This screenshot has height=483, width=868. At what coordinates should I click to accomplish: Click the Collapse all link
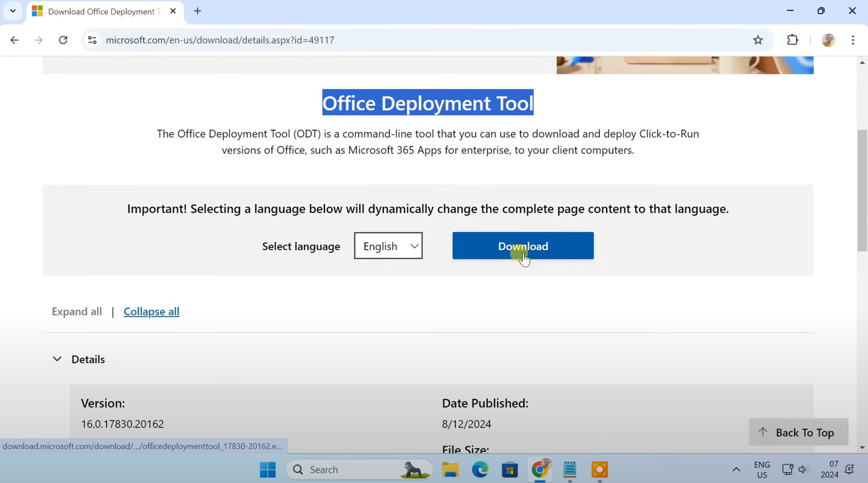[151, 311]
